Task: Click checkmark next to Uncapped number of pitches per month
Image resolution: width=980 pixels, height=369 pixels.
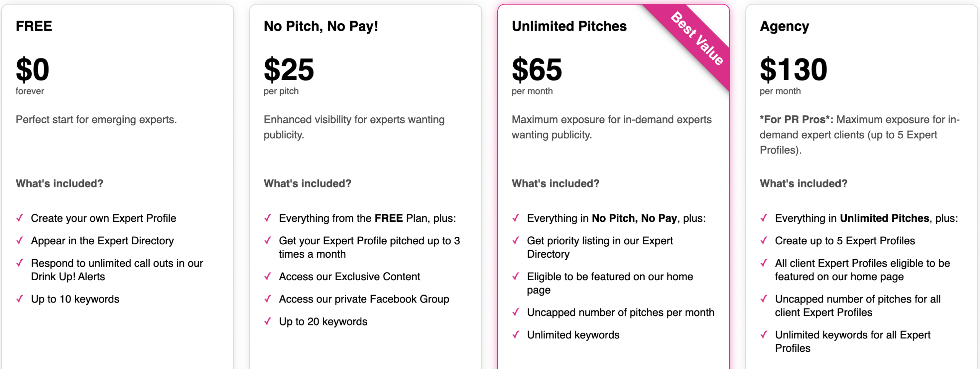Action: (516, 312)
